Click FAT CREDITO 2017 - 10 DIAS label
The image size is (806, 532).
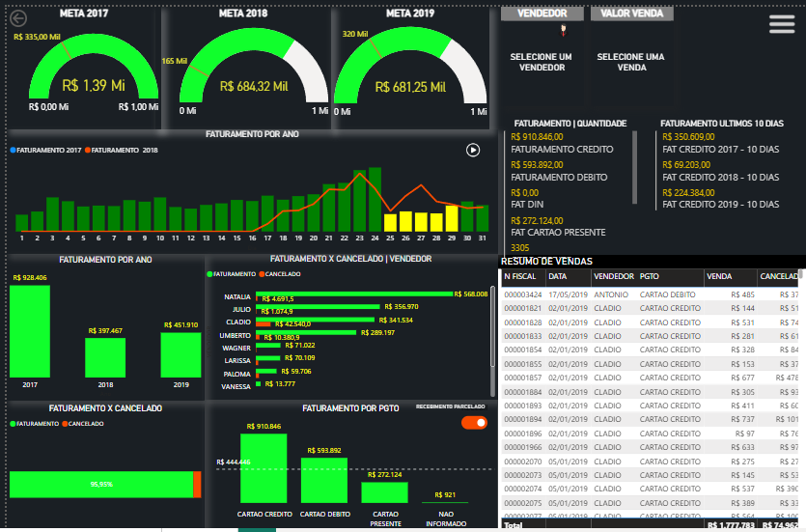pyautogui.click(x=721, y=150)
